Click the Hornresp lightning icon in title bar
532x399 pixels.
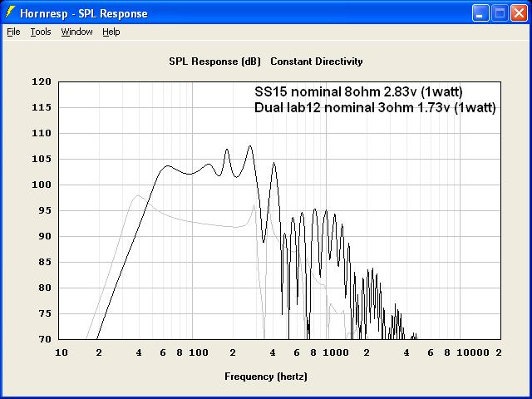tap(11, 12)
